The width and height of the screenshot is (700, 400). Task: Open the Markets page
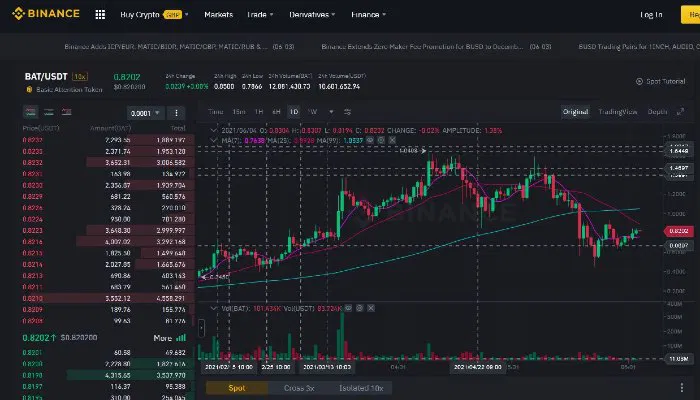[218, 15]
